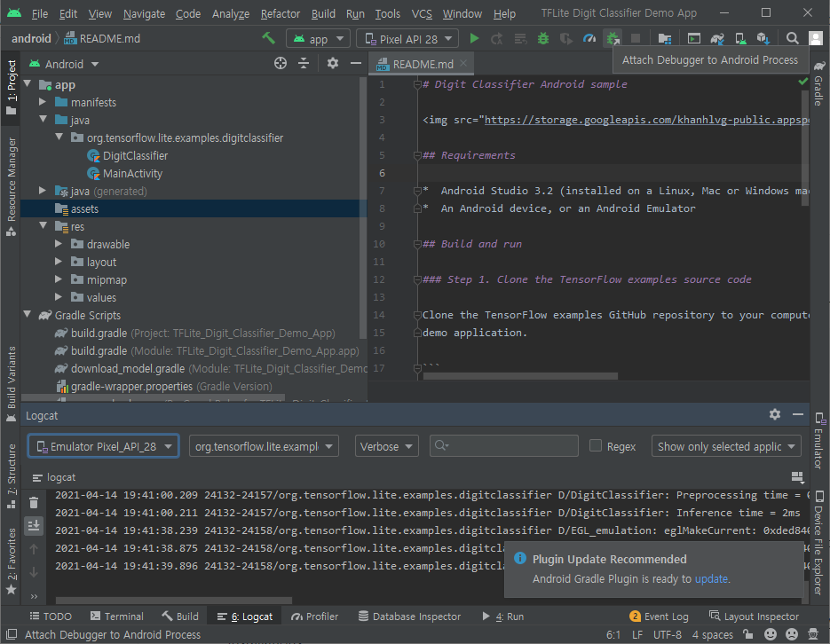Click the green Debug app bug icon
The image size is (830, 644).
543,39
